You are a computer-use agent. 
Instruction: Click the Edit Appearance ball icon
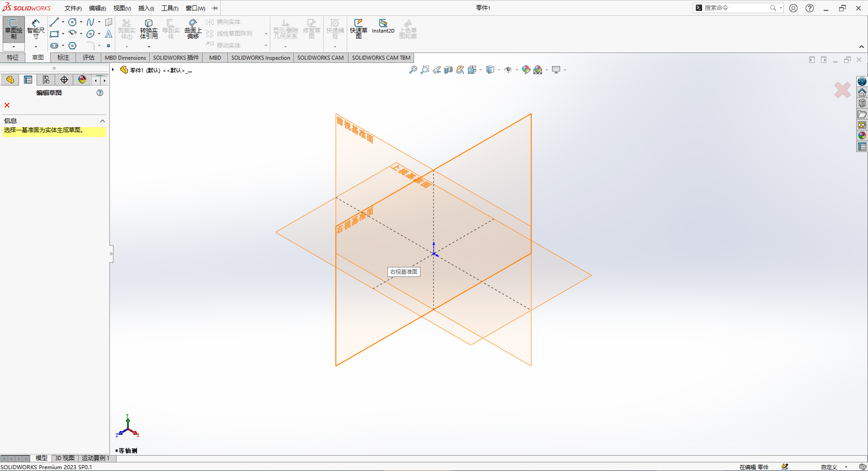pyautogui.click(x=526, y=70)
